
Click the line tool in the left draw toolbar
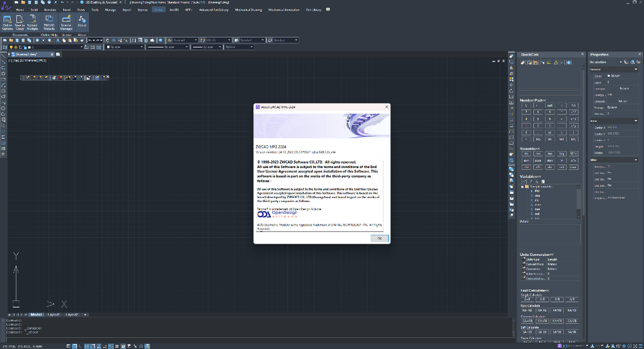3,56
